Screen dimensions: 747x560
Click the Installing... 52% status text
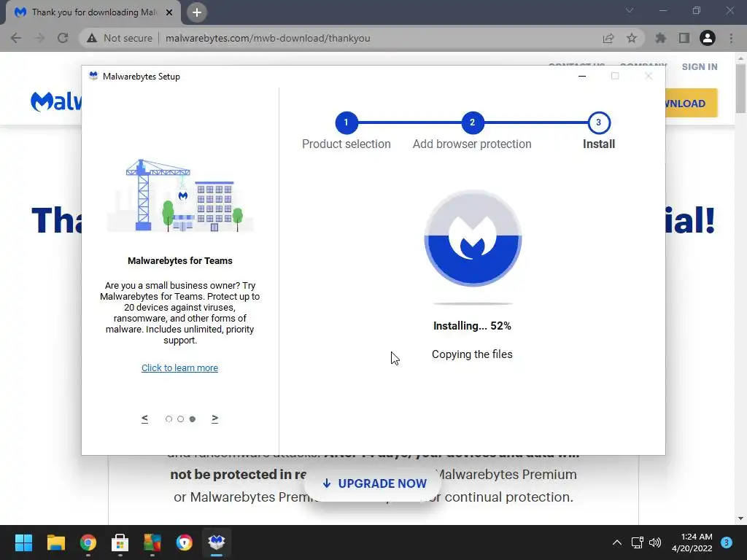point(472,326)
